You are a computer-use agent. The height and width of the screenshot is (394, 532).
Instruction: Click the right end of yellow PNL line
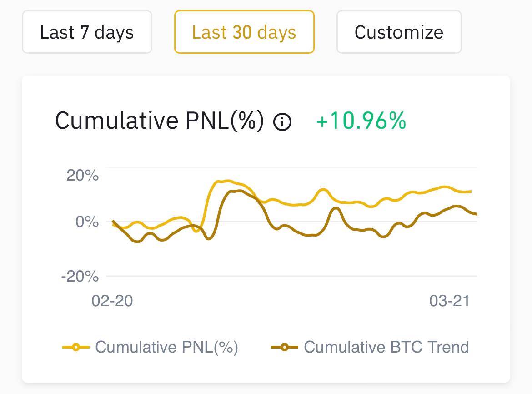coord(471,192)
